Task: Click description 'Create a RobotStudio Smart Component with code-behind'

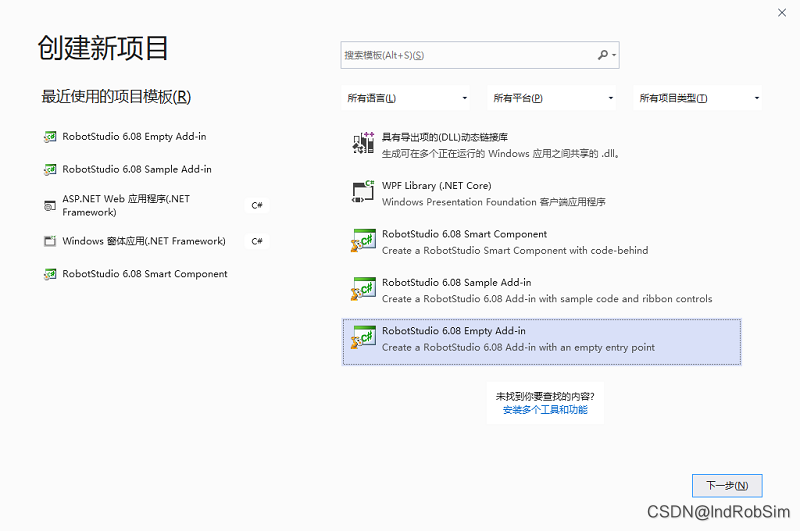Action: (x=515, y=250)
